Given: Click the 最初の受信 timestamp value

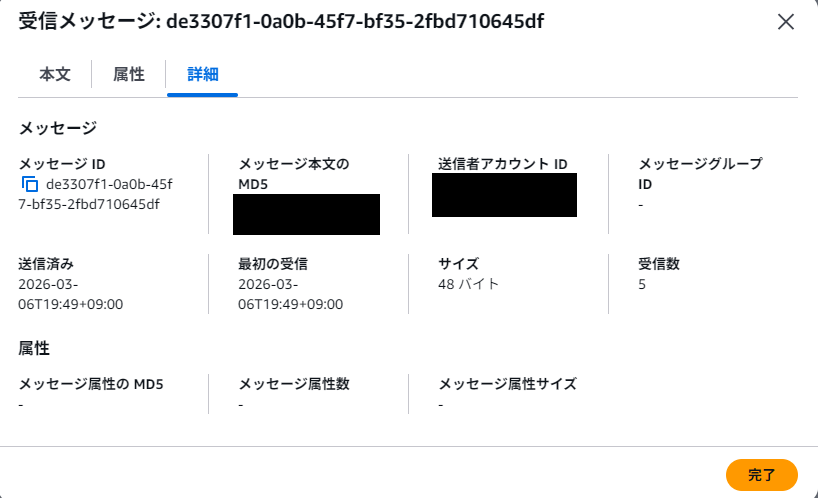Looking at the screenshot, I should pos(290,294).
